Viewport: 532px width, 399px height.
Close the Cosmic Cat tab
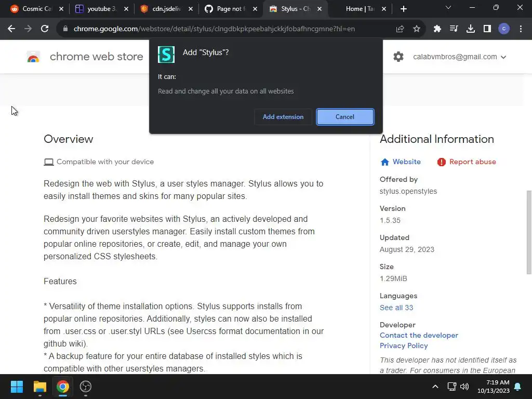coord(61,9)
